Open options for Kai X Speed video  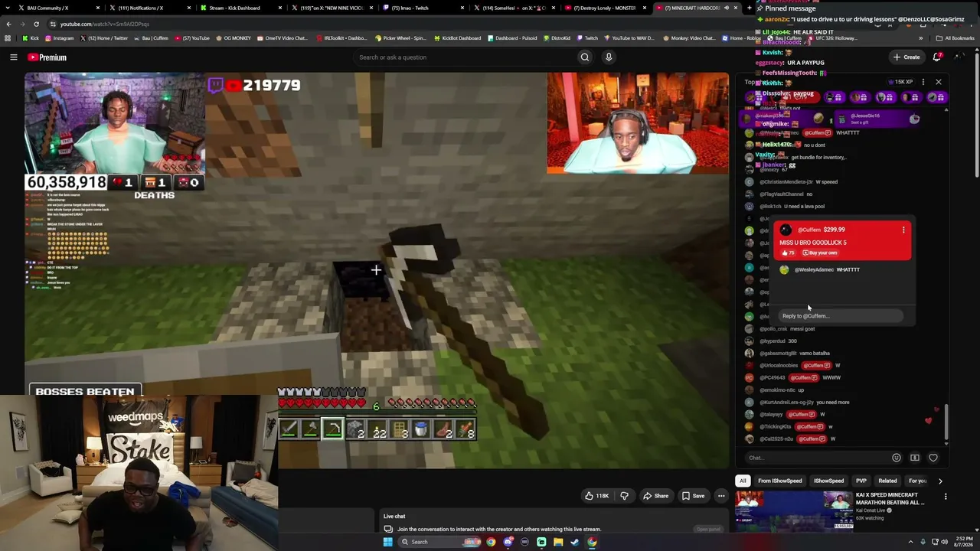946,497
